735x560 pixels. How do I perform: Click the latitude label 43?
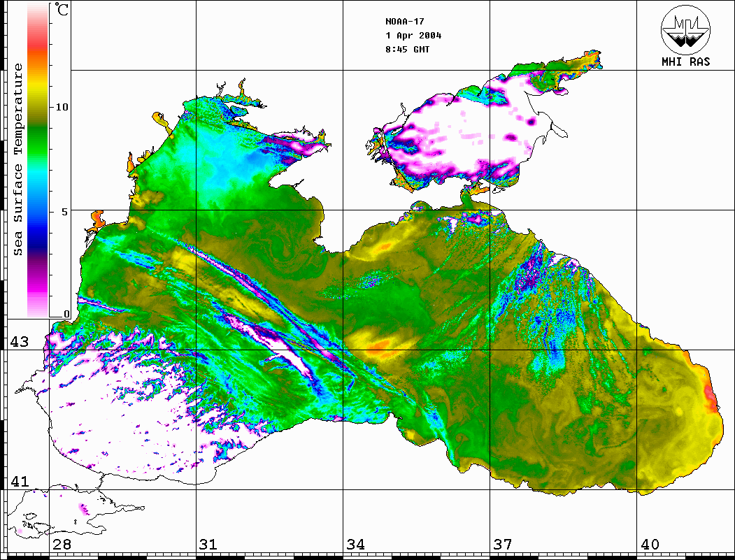19,342
